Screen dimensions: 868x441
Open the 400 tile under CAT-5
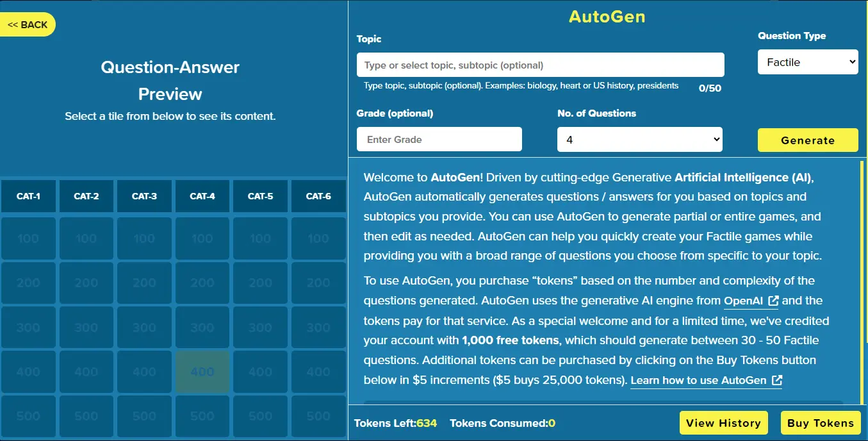260,372
